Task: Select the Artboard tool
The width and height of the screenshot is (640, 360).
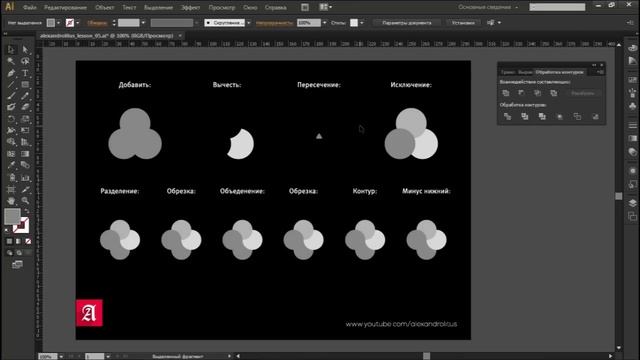Action: point(11,189)
